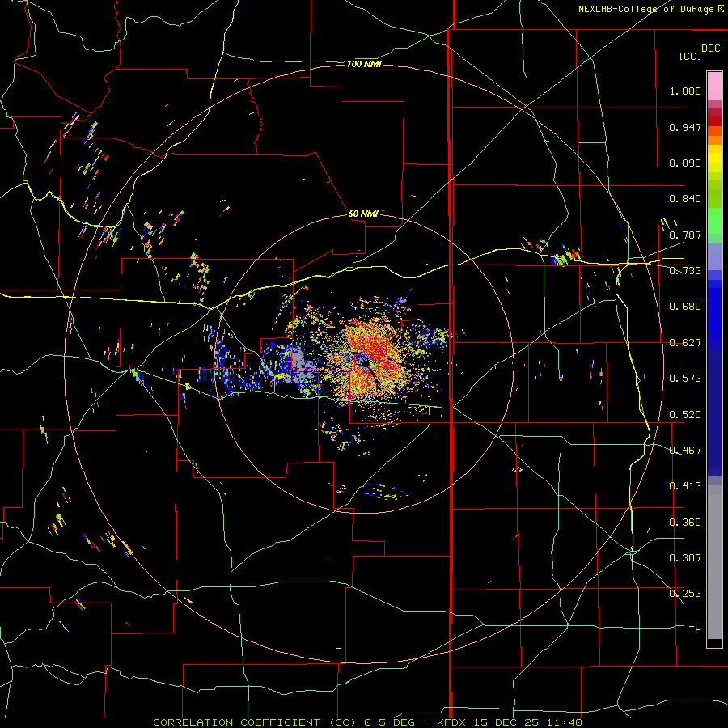Screen dimensions: 728x728
Task: Click the 1.000 value on the color scale
Action: [x=685, y=91]
